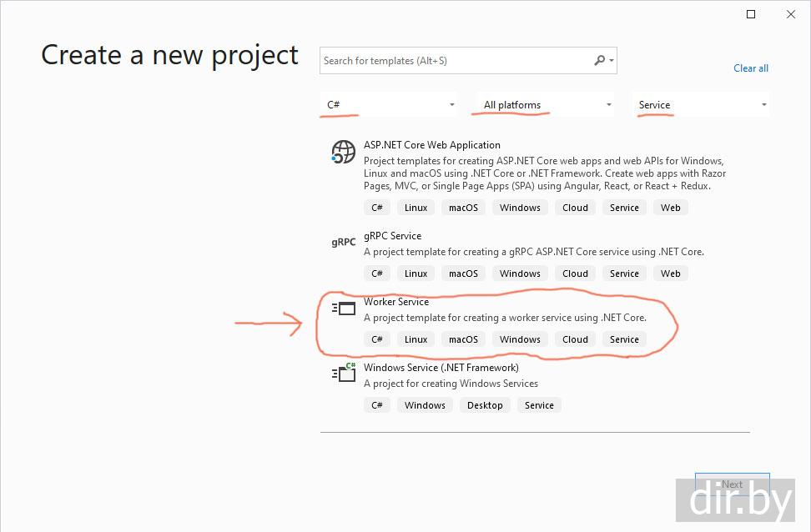Click the C# tag under ASP.NET Core Web Application
The image size is (811, 532).
coord(377,208)
